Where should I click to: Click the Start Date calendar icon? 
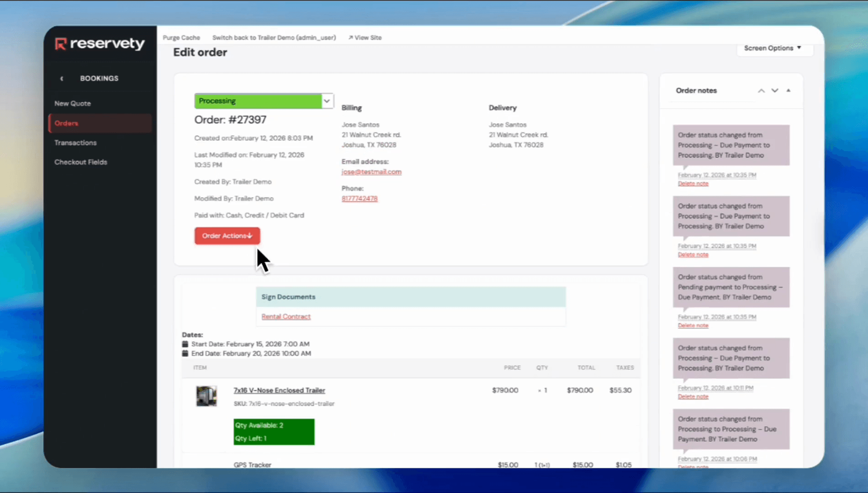pyautogui.click(x=185, y=344)
